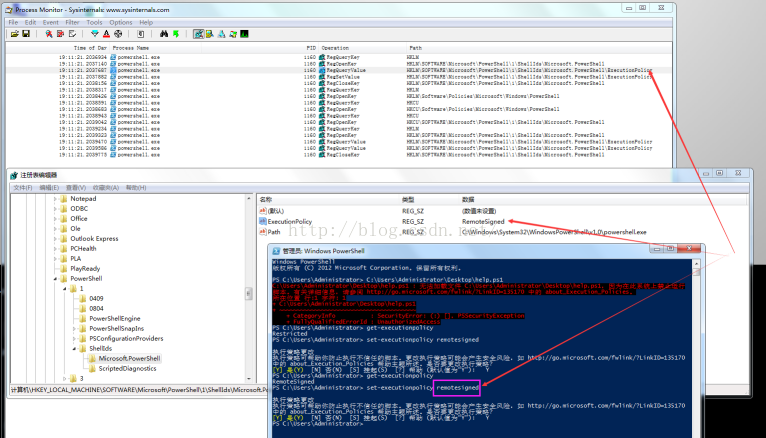Toggle Autoscroll in Process Monitor toolbar
Viewport: 766px width, 438px height.
click(61, 34)
